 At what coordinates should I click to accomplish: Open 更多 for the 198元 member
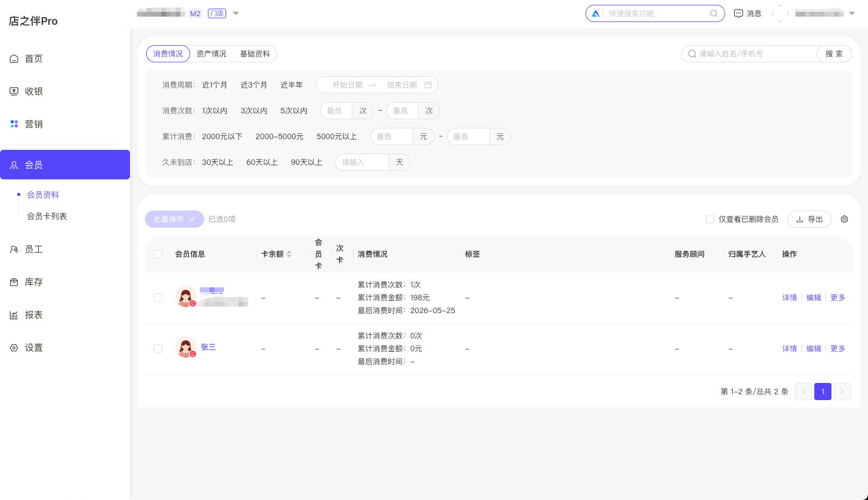[x=838, y=298]
